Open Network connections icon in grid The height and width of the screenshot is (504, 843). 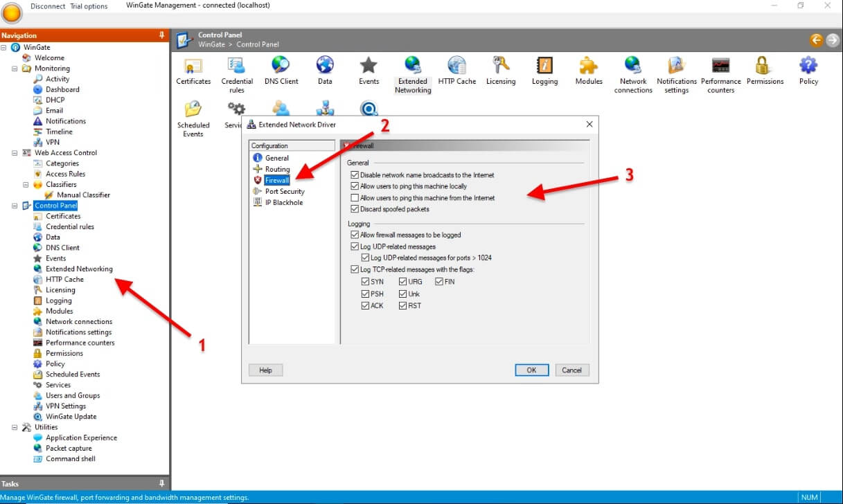coord(633,74)
